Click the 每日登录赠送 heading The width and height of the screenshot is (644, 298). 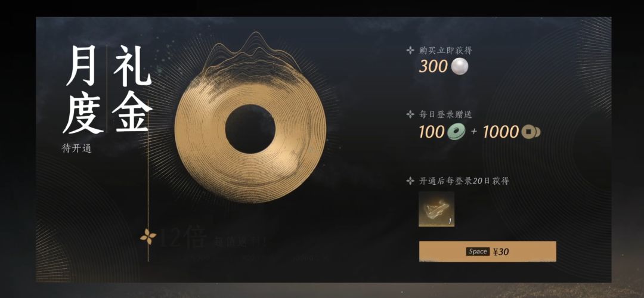[445, 114]
